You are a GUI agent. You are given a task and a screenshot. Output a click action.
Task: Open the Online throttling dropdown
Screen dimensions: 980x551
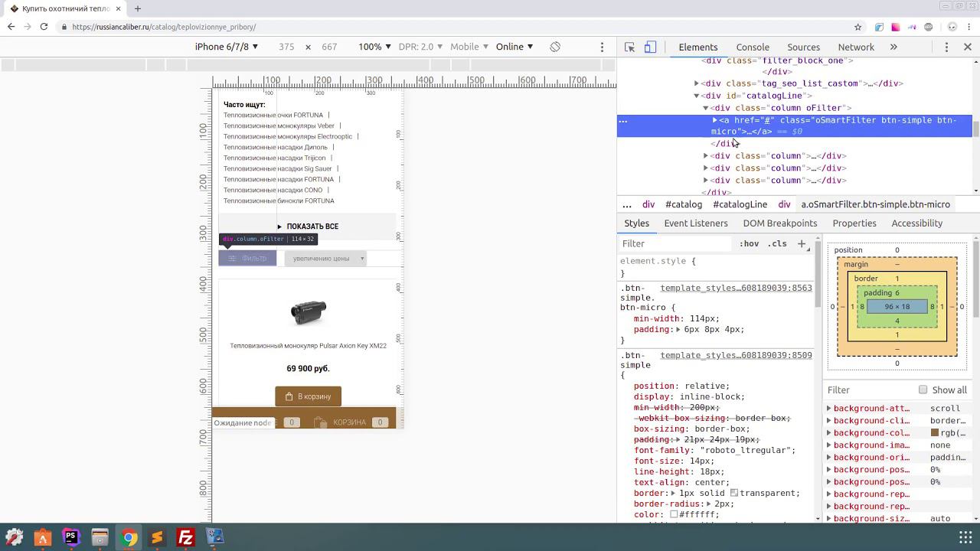point(514,47)
